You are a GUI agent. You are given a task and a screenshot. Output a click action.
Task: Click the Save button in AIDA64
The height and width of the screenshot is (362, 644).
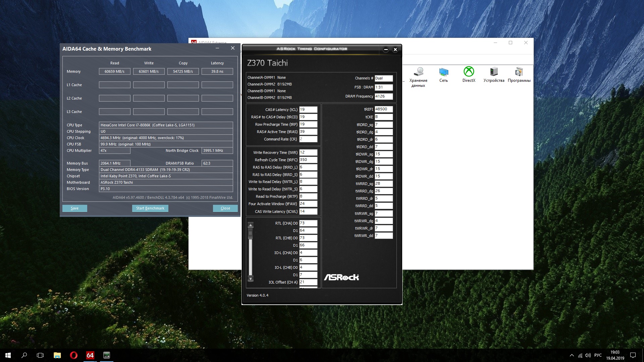[74, 208]
